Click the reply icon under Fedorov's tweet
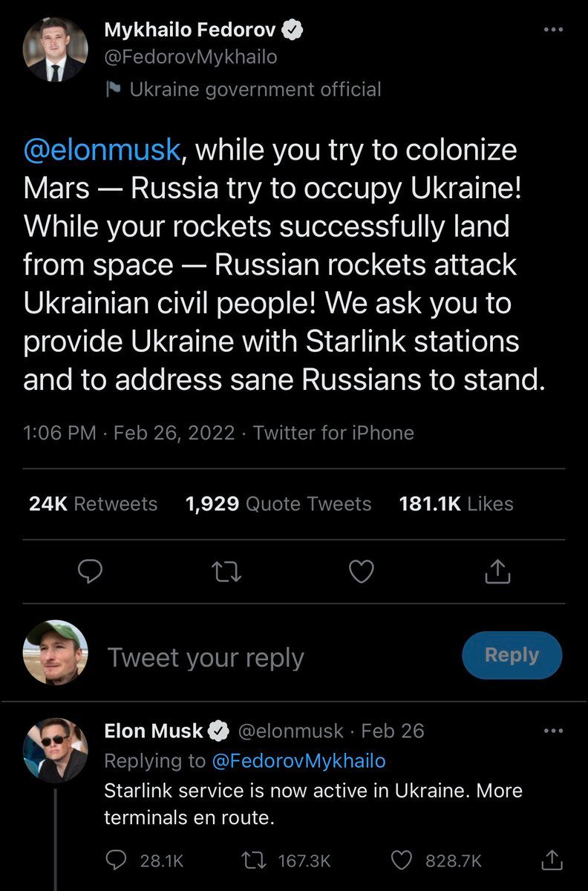Viewport: 588px width, 891px height. coord(90,571)
